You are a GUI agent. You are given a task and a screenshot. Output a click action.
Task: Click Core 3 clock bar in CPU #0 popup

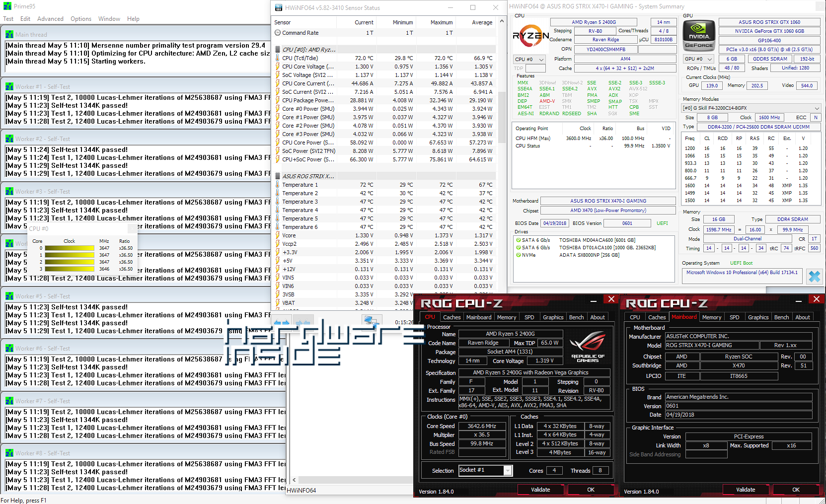[70, 269]
